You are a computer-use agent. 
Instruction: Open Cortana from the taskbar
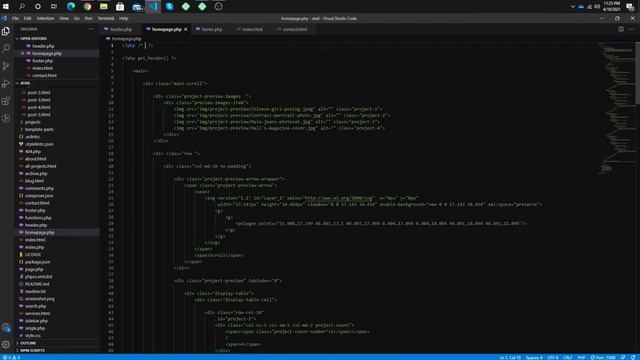(x=38, y=7)
